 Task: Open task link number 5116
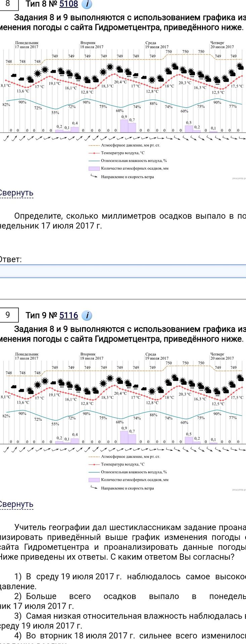pyautogui.click(x=69, y=315)
